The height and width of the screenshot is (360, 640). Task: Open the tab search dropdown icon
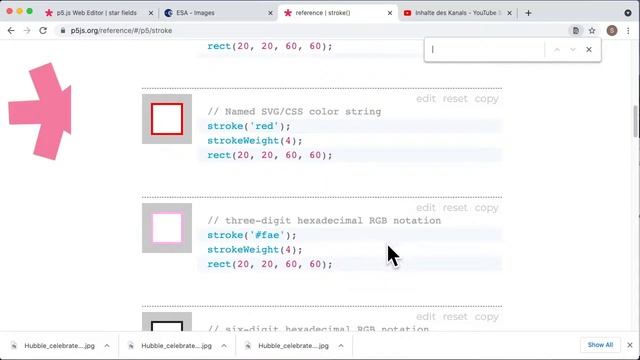click(628, 13)
